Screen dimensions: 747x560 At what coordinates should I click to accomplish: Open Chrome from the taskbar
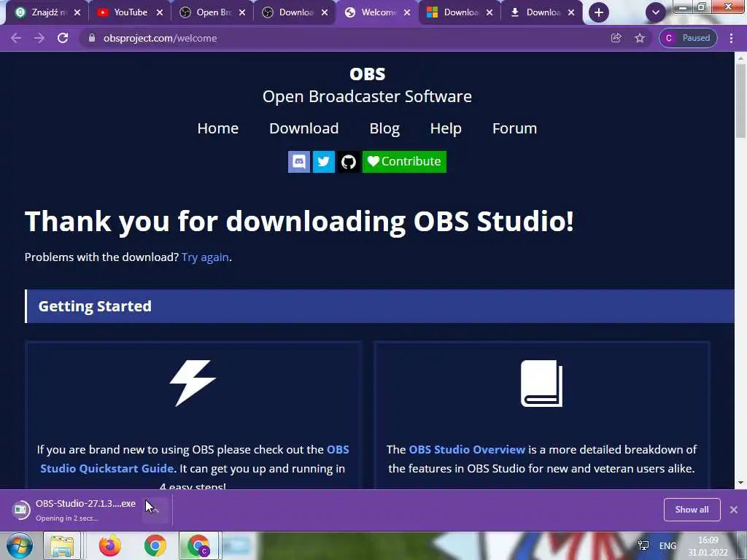(155, 545)
